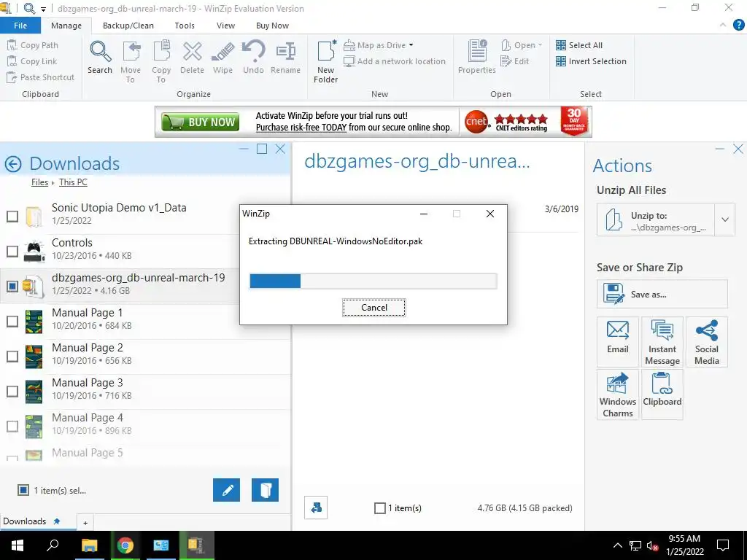Toggle the 1 item(s) checkbox in the zip pane
Viewport: 747px width, 560px height.
pyautogui.click(x=379, y=508)
